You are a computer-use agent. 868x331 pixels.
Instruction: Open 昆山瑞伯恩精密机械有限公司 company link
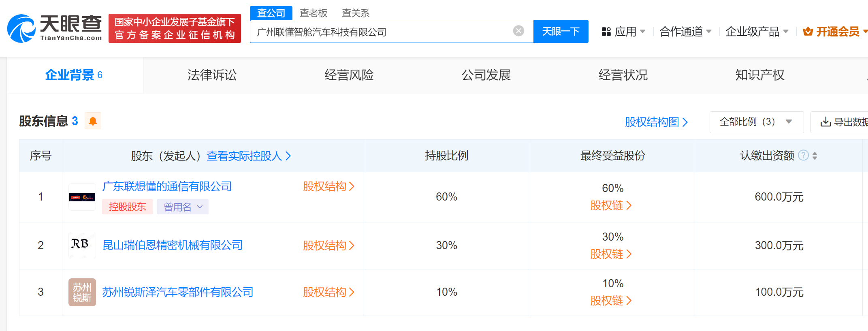(173, 245)
